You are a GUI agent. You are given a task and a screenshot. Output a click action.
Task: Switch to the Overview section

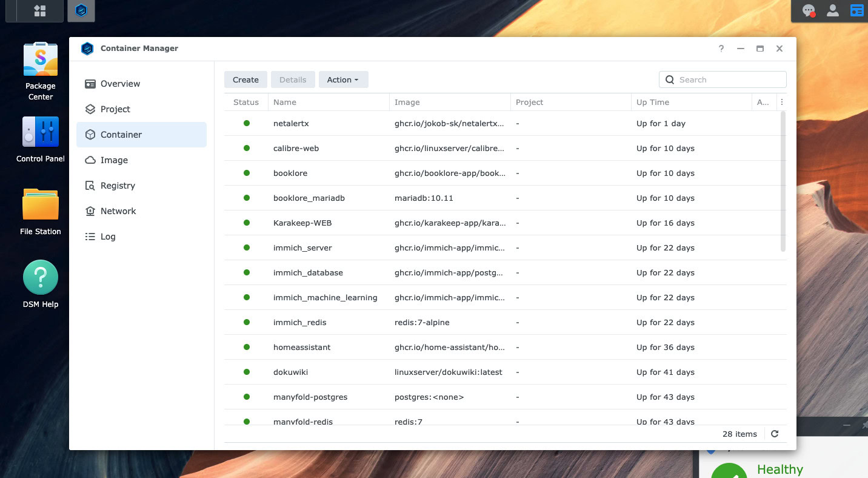[x=120, y=84]
